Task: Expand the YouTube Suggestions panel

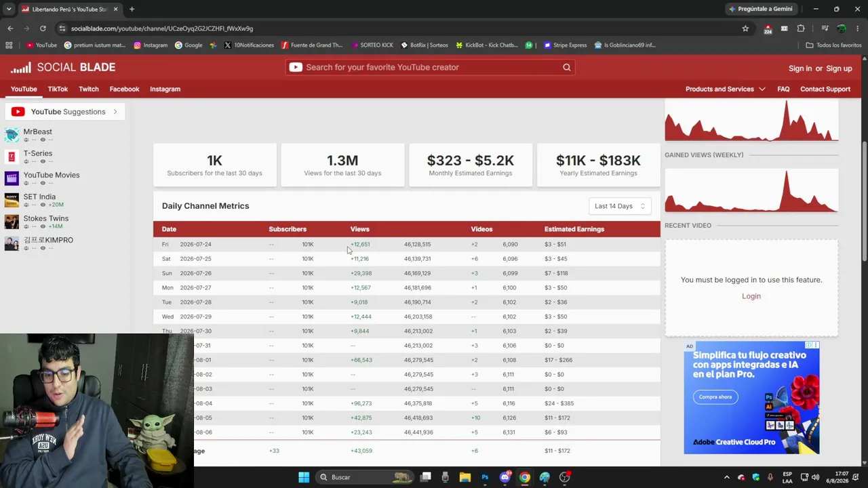Action: 65,112
